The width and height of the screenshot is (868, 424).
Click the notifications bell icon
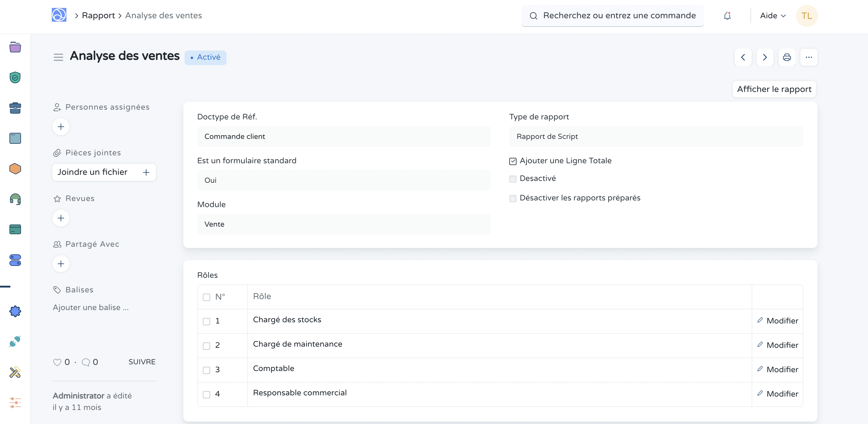coord(727,16)
